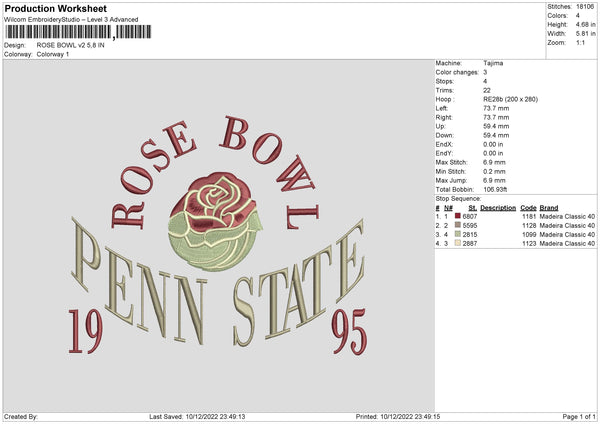Image resolution: width=600 pixels, height=424 pixels.
Task: Click the Color changes value 3
Action: click(x=485, y=72)
